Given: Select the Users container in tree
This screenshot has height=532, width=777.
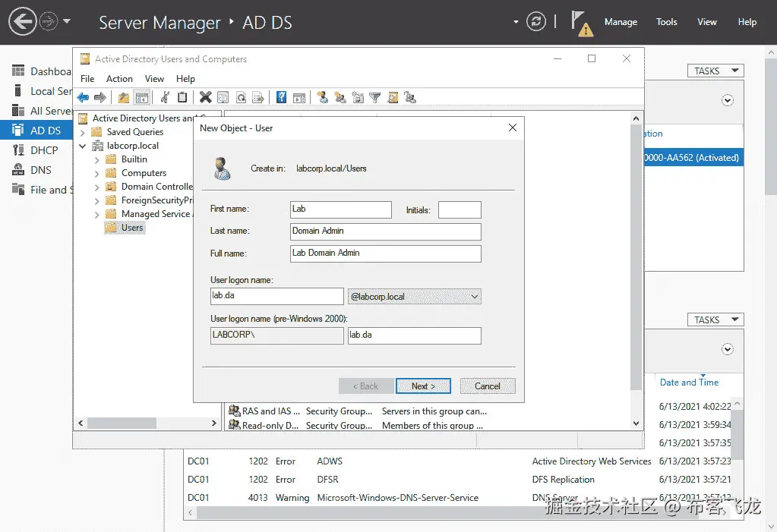Looking at the screenshot, I should [125, 228].
